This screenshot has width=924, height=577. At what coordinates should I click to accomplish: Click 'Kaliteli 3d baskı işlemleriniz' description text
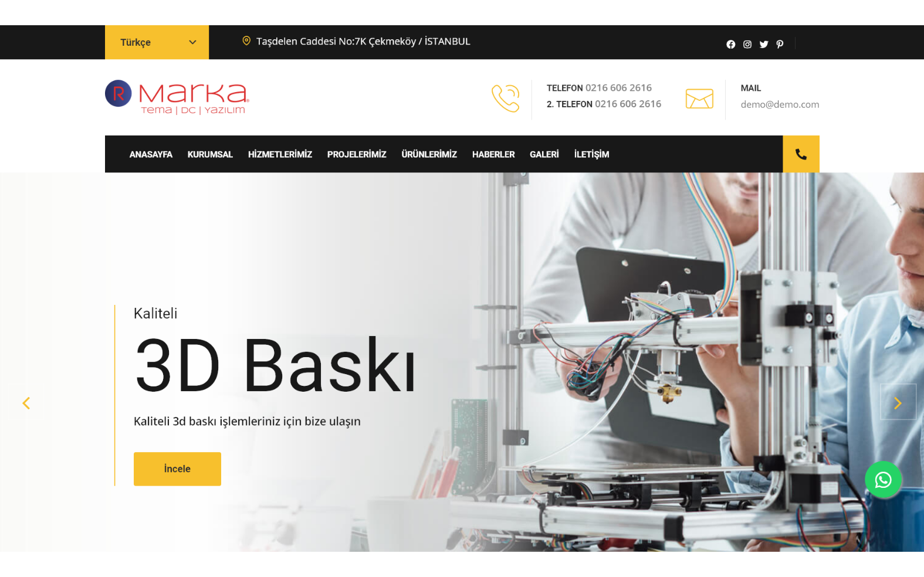point(247,421)
